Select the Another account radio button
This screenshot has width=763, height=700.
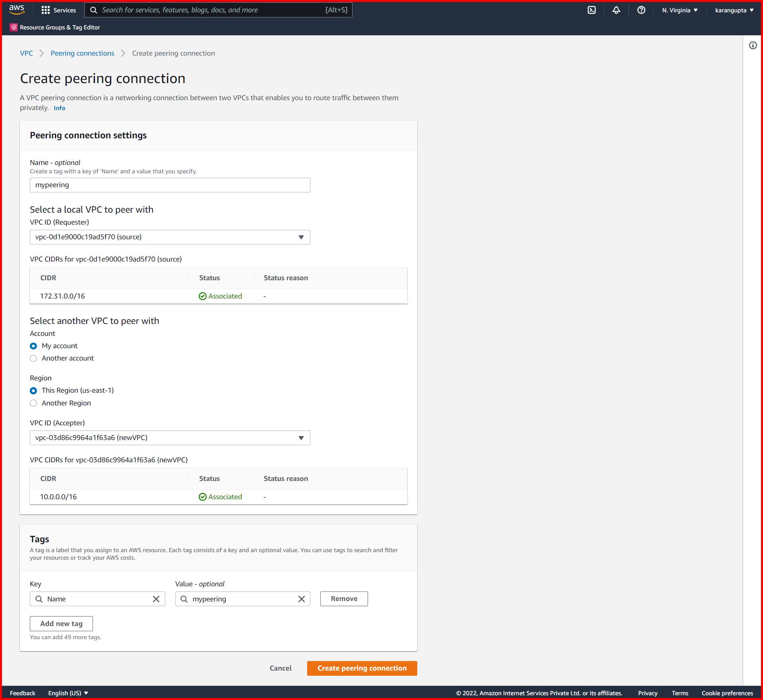click(33, 358)
